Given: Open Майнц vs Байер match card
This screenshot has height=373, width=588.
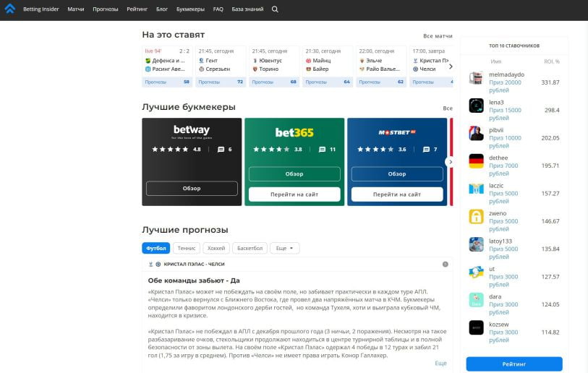Looking at the screenshot, I should (x=328, y=67).
